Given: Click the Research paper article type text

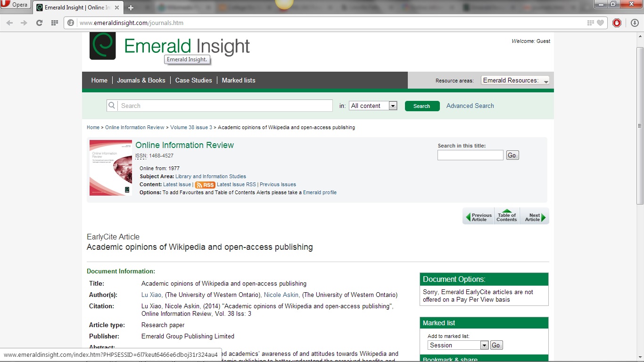Looking at the screenshot, I should (x=163, y=325).
